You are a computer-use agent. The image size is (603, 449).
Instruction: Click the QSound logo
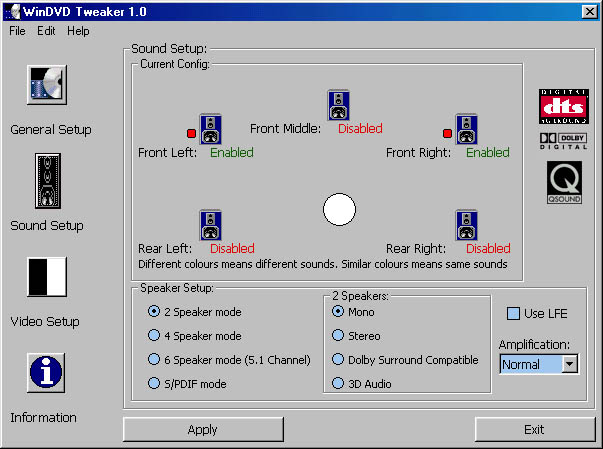[x=564, y=182]
